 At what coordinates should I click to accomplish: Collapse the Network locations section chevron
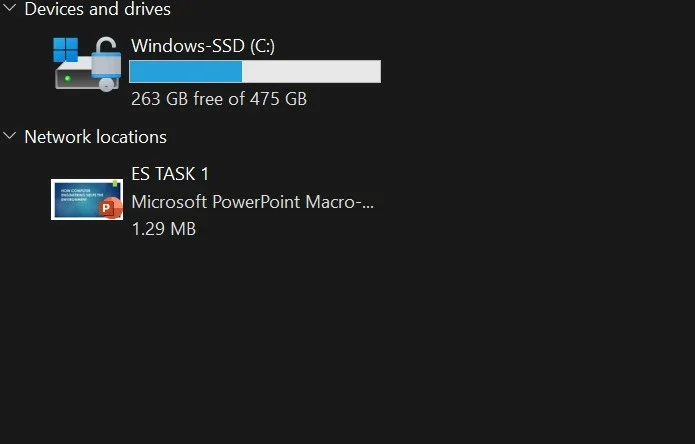coord(9,136)
